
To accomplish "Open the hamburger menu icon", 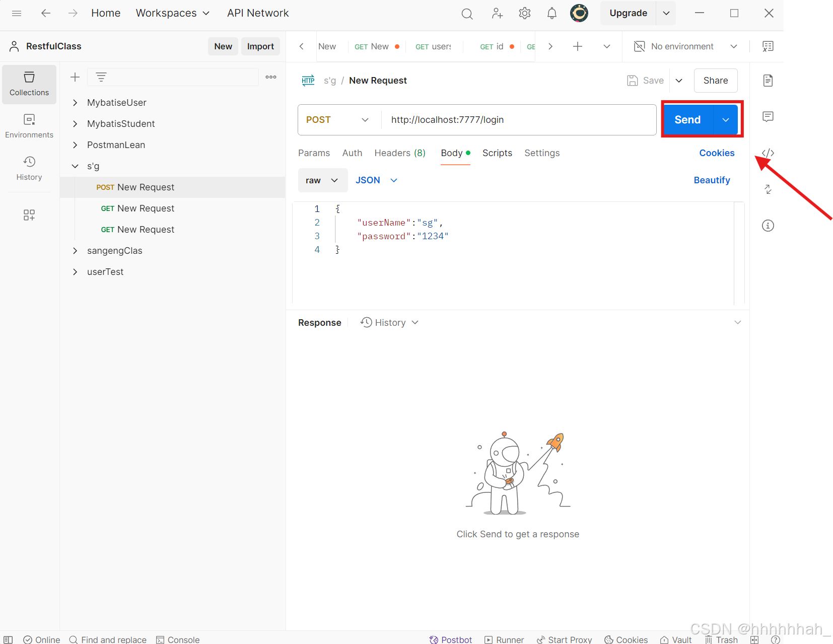I will coord(17,13).
